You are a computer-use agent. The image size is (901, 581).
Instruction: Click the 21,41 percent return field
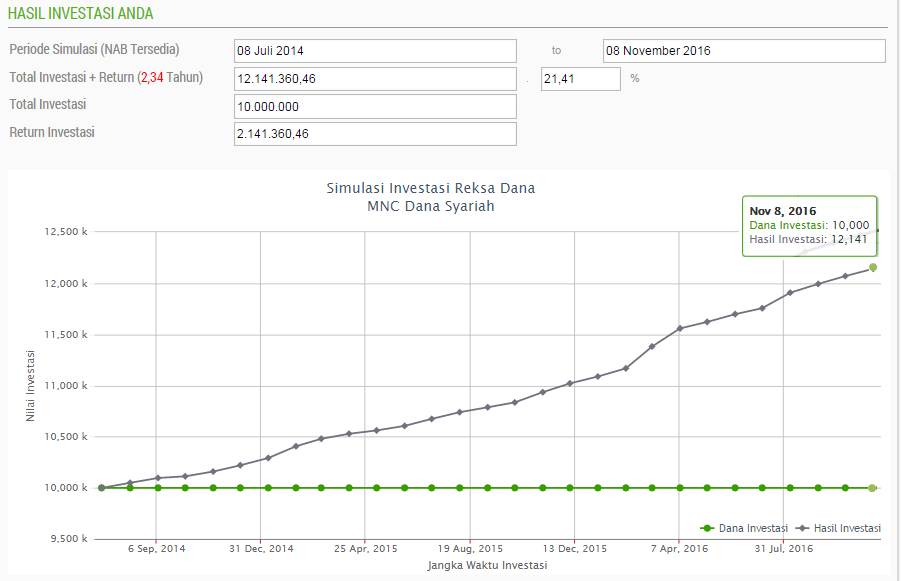580,79
